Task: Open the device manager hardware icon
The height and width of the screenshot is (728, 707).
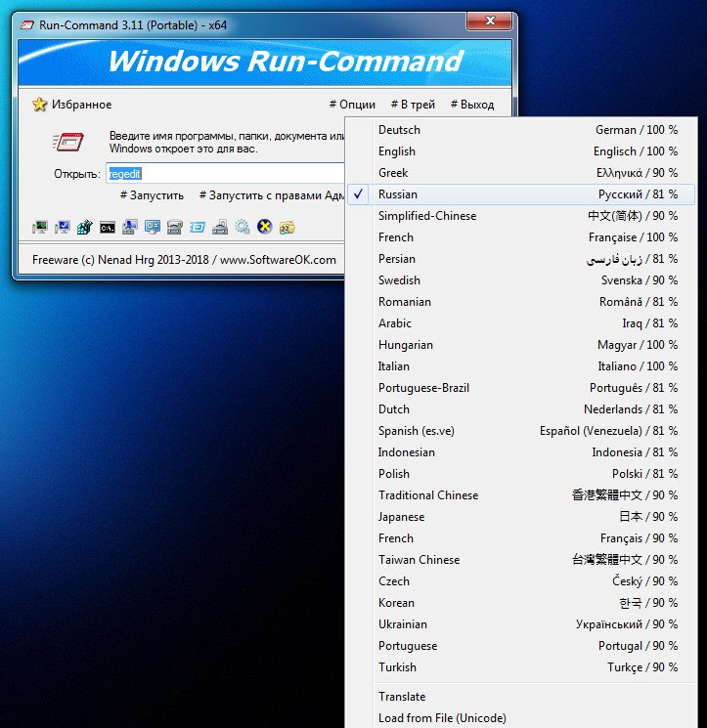Action: tap(220, 227)
